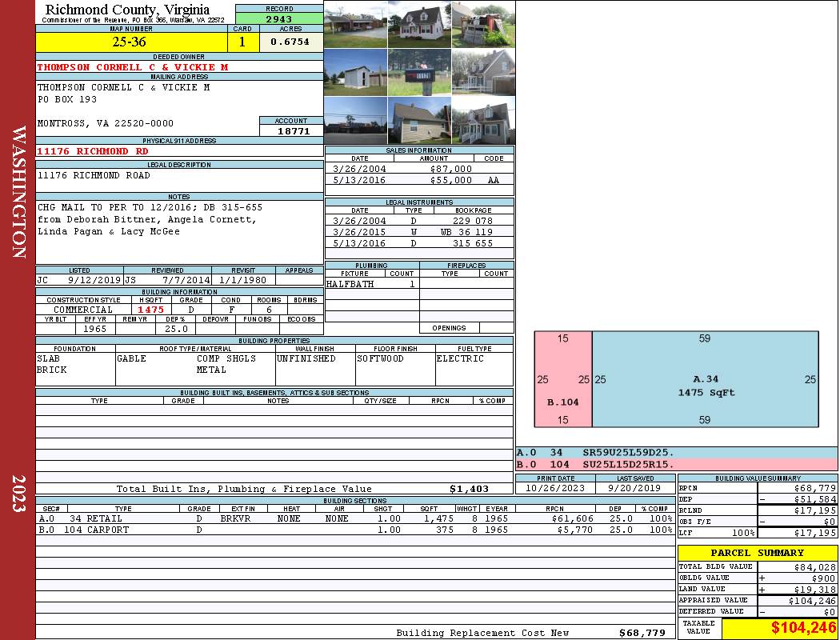Select the 5/13/2016 sale for $55,000
Viewport: 840px width, 640px height.
coord(419,180)
